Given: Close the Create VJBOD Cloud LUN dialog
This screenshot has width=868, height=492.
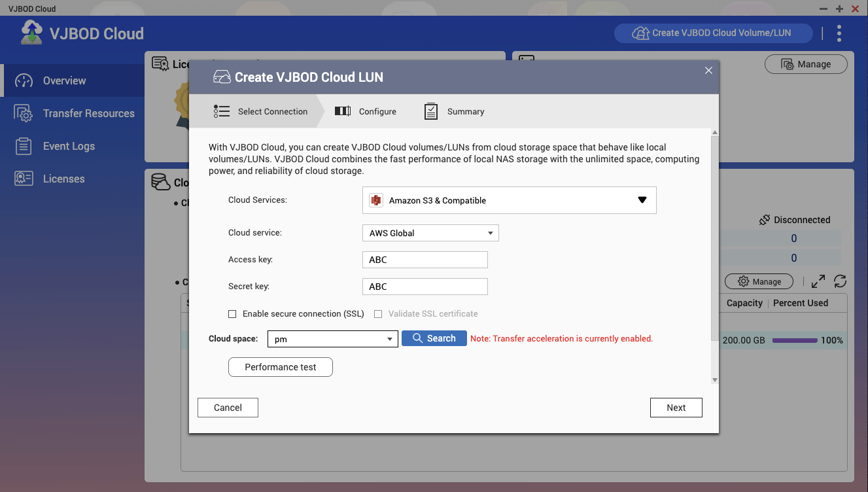Looking at the screenshot, I should 708,71.
